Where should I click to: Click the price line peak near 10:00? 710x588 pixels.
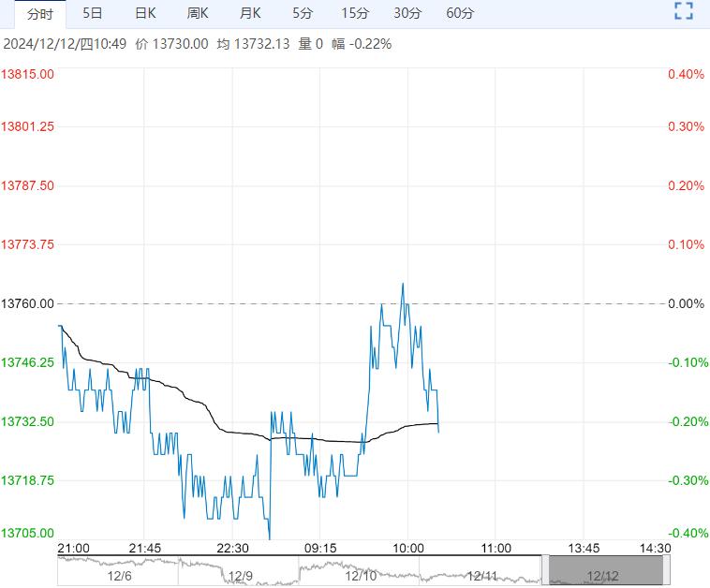point(403,283)
